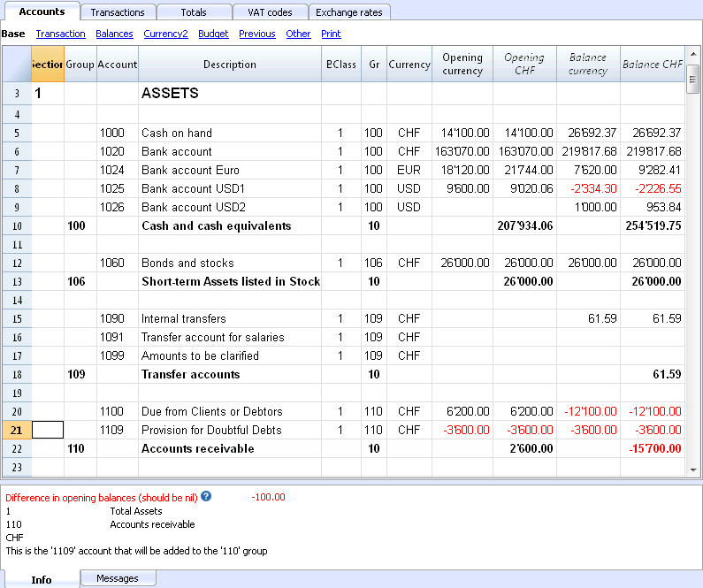
Task: Select the ASSETS heading cell
Action: coord(230,93)
